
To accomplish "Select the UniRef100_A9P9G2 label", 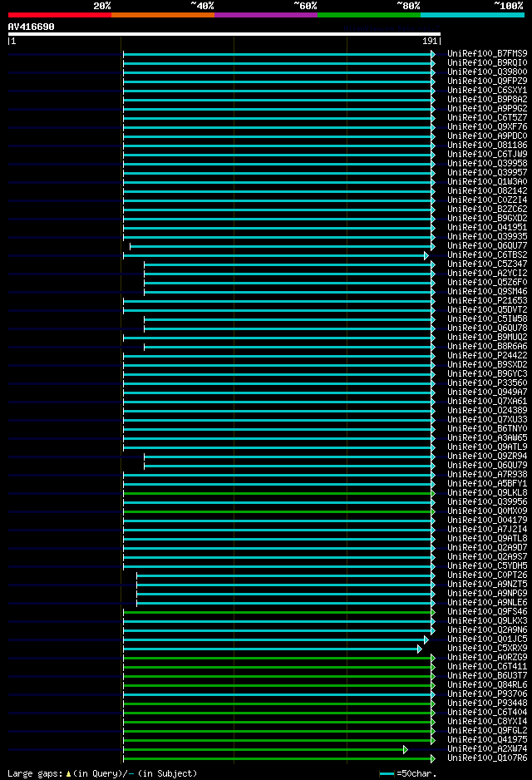I will [487, 108].
